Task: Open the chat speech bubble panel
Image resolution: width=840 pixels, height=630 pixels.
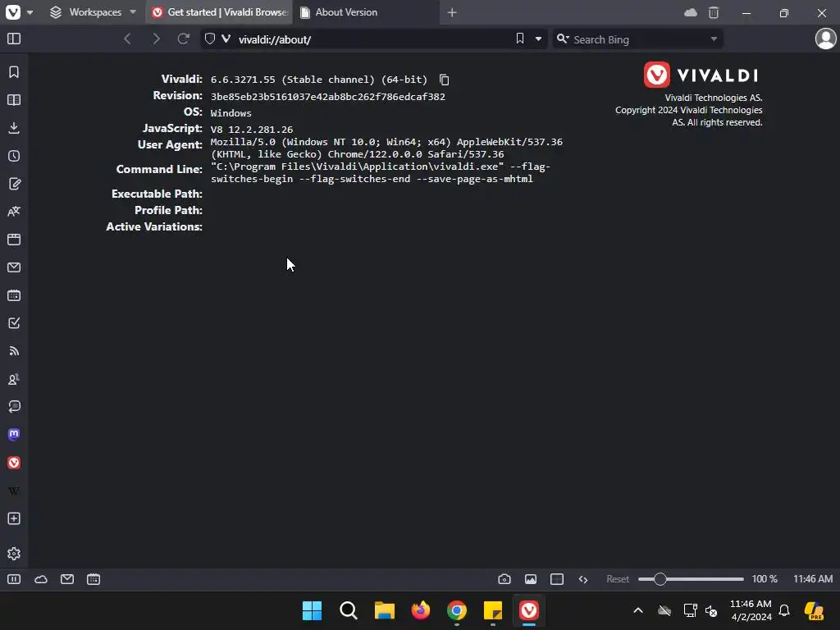Action: coord(14,407)
